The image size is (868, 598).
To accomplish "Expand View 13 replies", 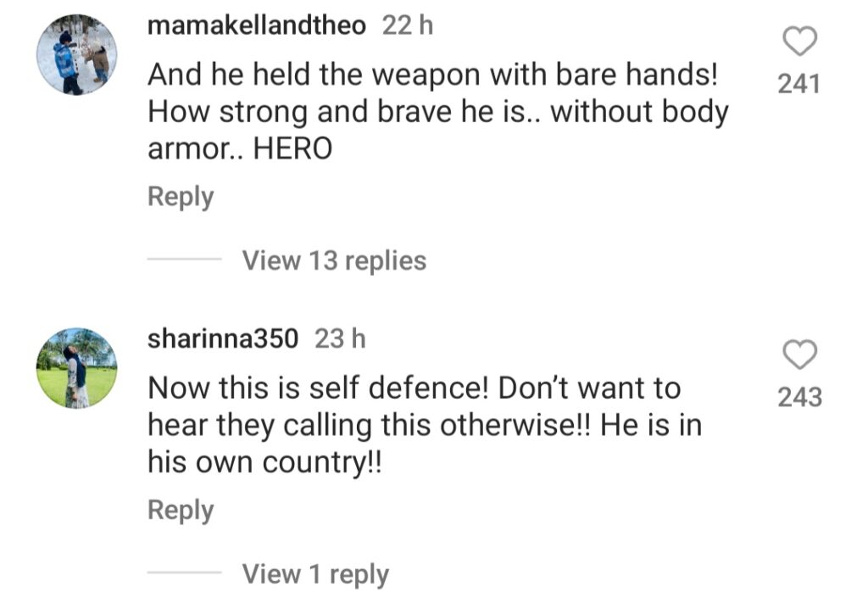I will [334, 260].
